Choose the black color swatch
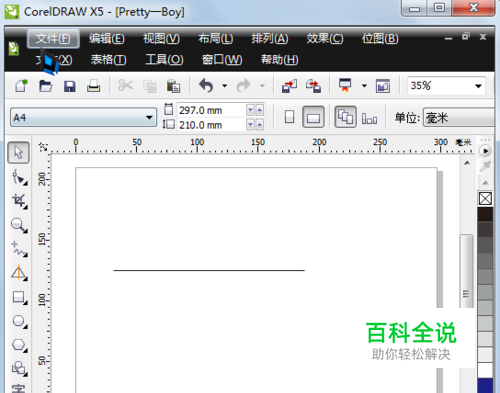Screen dimensions: 500x393 point(485,214)
